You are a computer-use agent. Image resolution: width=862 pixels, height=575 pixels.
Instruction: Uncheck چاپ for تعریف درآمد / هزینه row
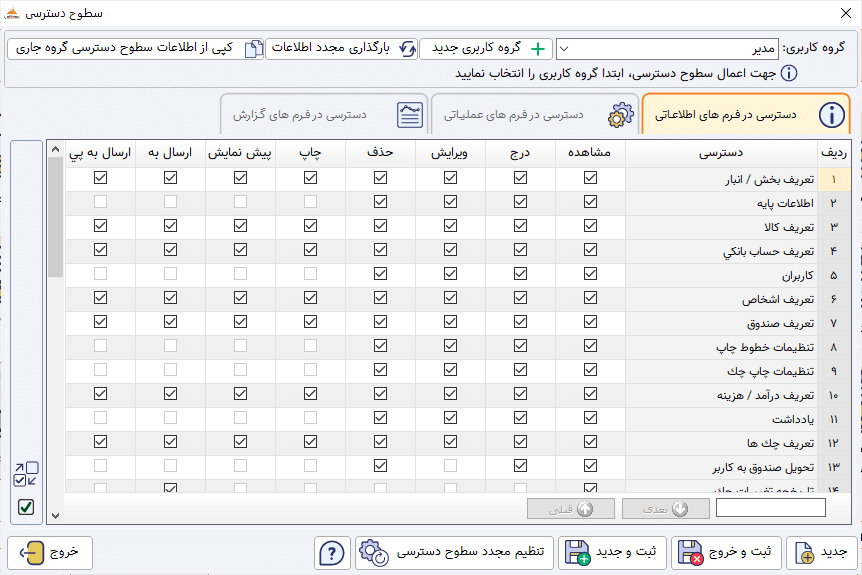click(311, 394)
